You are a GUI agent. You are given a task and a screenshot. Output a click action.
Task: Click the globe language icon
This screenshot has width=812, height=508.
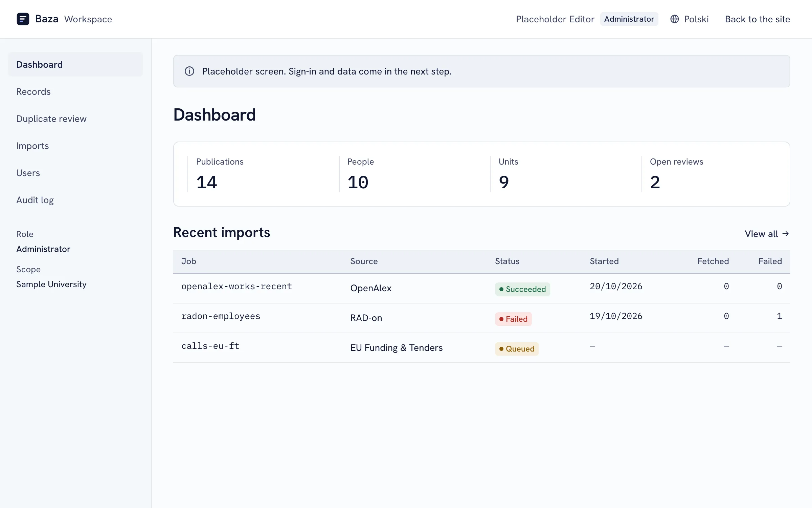point(674,19)
